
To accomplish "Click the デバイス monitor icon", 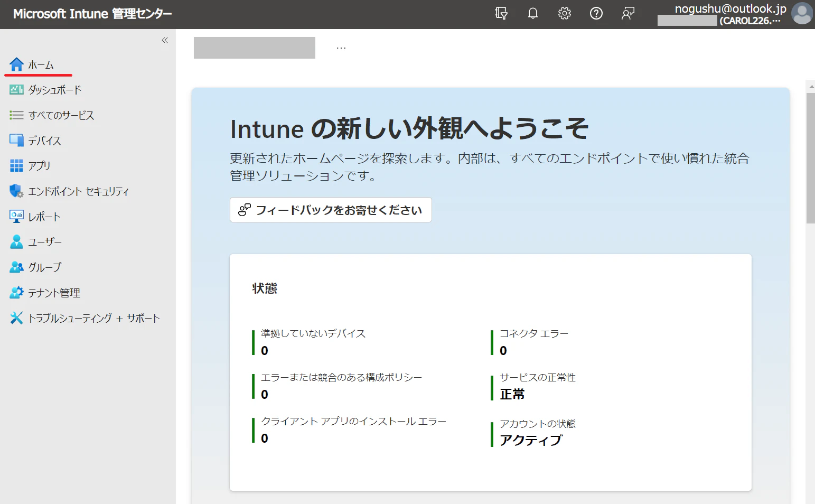I will pos(16,141).
